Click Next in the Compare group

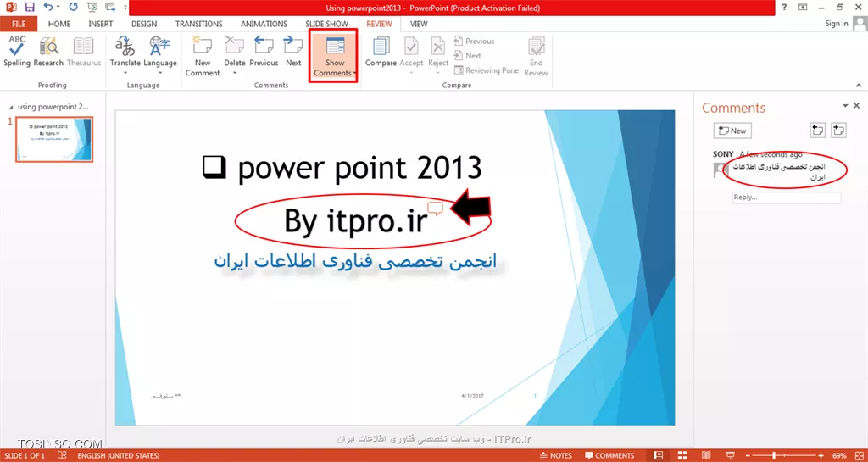point(467,55)
